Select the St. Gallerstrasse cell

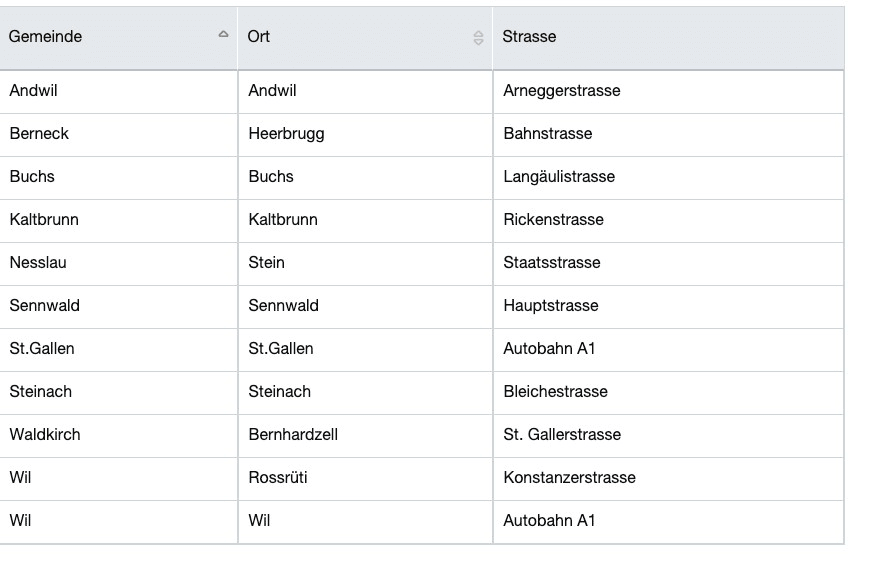click(x=668, y=436)
